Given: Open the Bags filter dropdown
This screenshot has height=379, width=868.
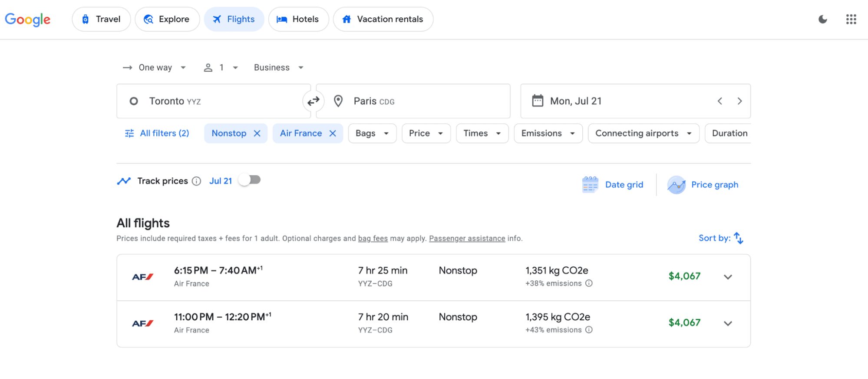Looking at the screenshot, I should 372,133.
